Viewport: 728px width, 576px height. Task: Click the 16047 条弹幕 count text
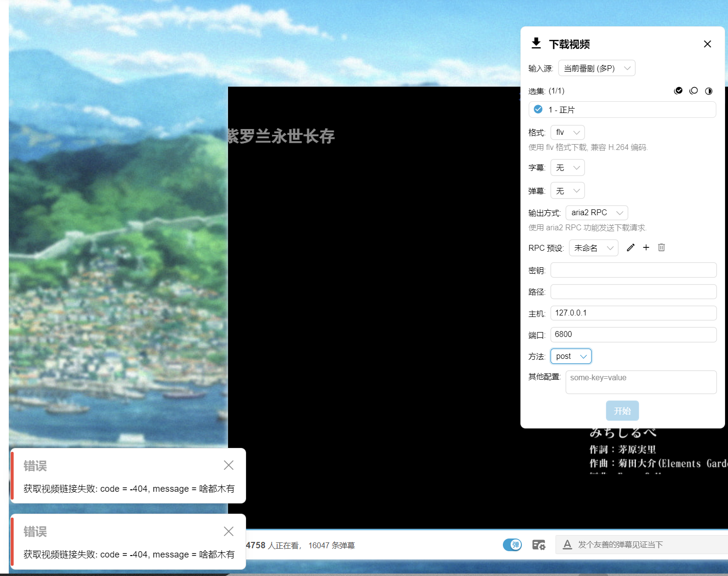tap(331, 546)
